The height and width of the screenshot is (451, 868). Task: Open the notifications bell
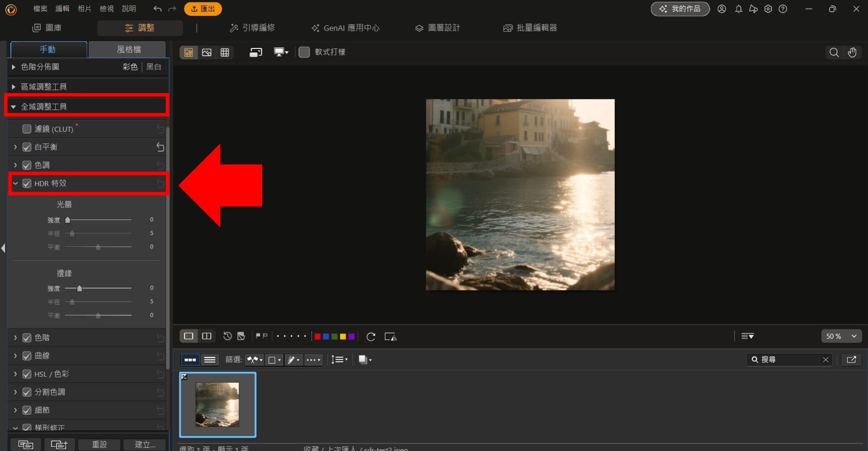(x=738, y=9)
